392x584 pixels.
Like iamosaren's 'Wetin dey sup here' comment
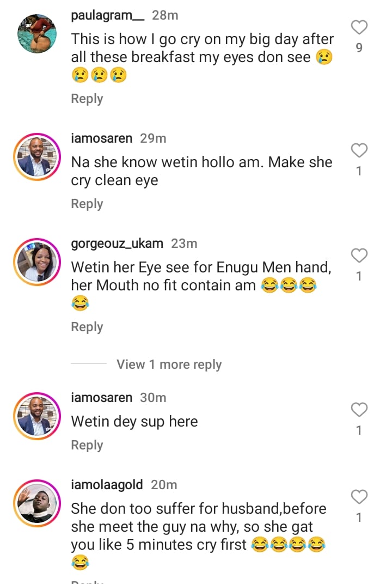tap(359, 410)
